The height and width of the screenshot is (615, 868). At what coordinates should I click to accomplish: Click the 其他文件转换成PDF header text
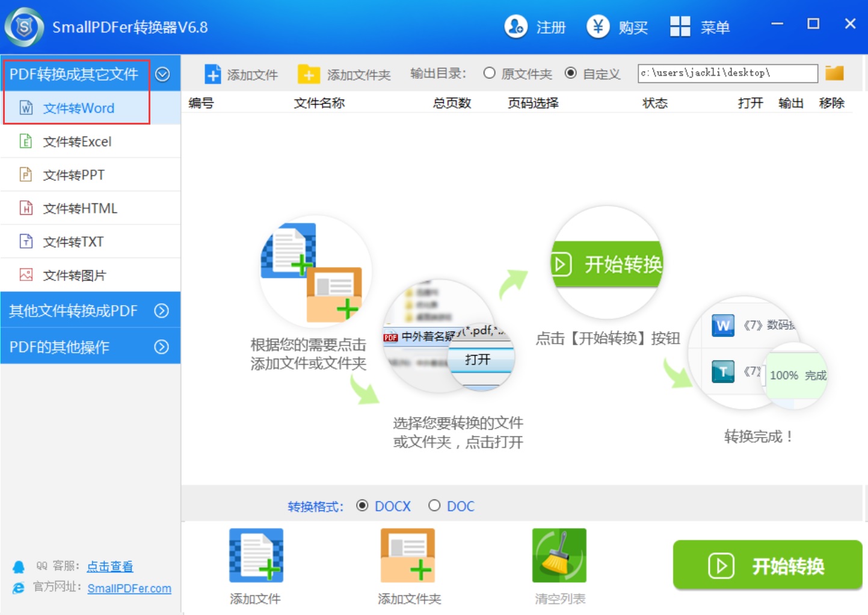point(73,311)
